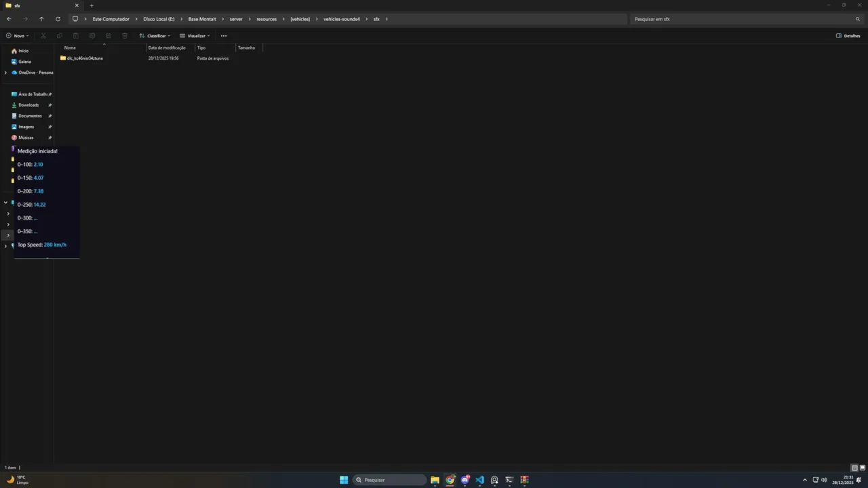Go to Início in sidebar
Screen dimensions: 868x488
coord(20,51)
